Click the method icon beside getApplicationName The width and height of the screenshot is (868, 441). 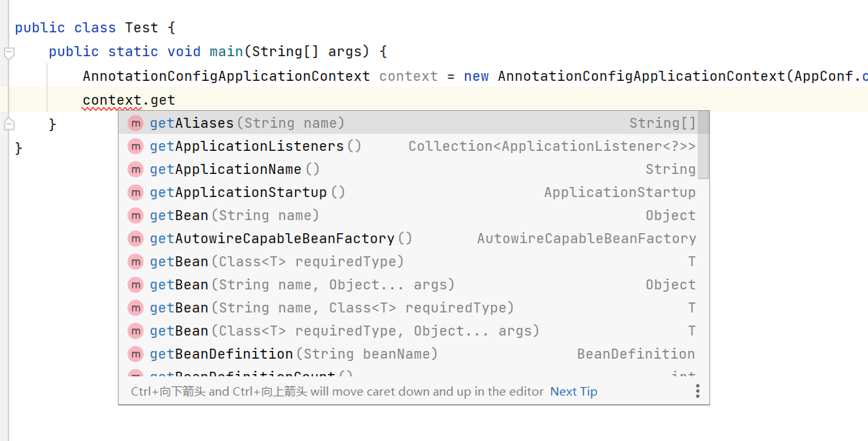coord(136,169)
